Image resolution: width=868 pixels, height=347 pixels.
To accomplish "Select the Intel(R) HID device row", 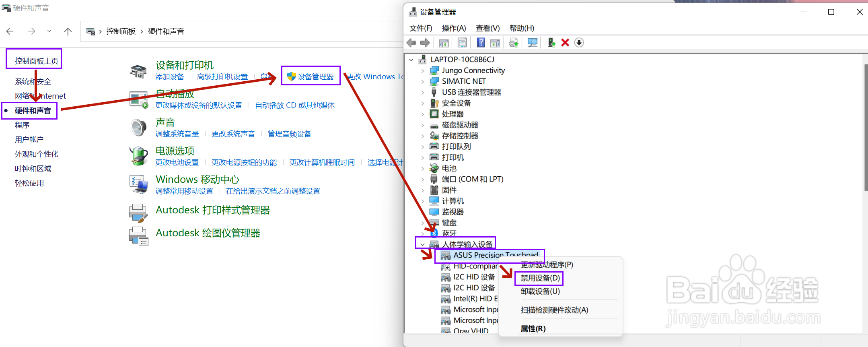I will (x=475, y=299).
